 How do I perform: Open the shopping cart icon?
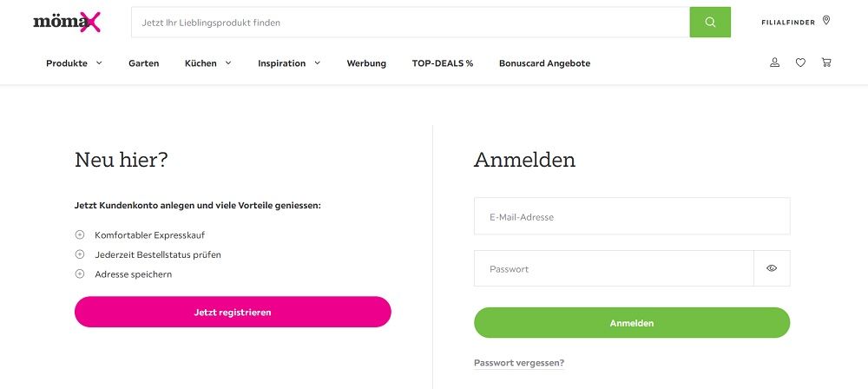pyautogui.click(x=826, y=63)
